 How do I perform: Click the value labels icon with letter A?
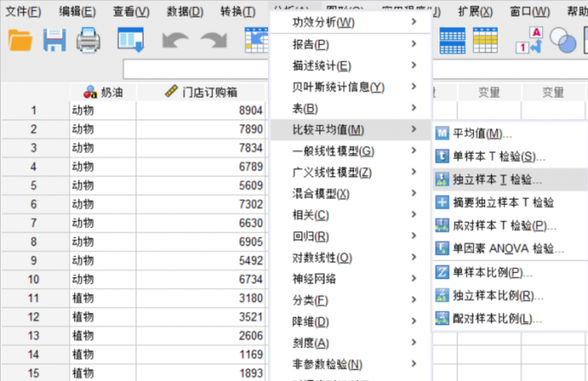click(x=529, y=40)
